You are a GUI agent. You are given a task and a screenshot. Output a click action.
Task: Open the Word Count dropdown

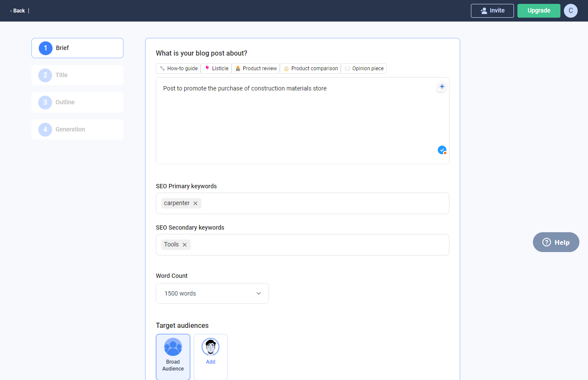point(212,293)
